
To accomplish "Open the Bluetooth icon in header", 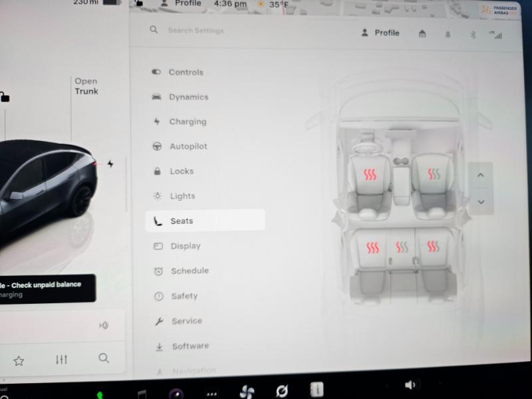I will click(x=473, y=35).
